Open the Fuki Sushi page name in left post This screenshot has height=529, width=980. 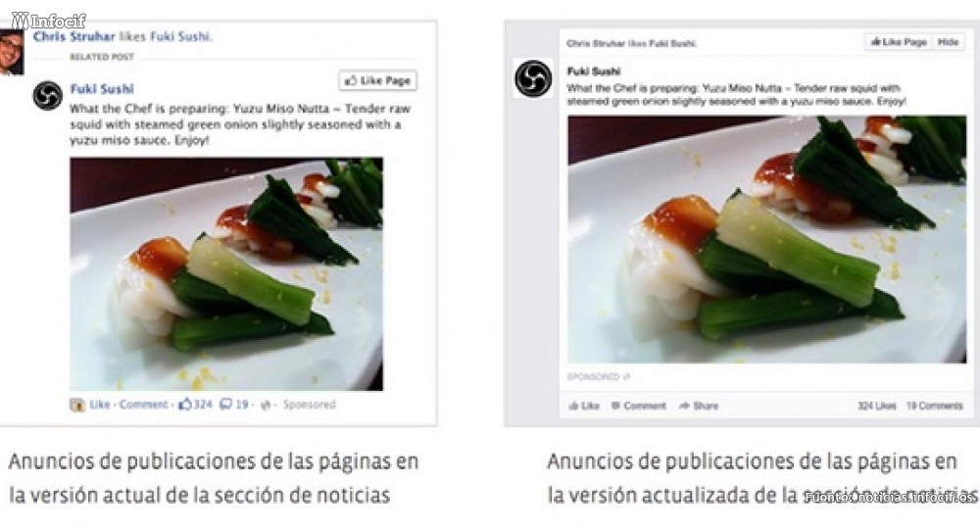[x=102, y=89]
